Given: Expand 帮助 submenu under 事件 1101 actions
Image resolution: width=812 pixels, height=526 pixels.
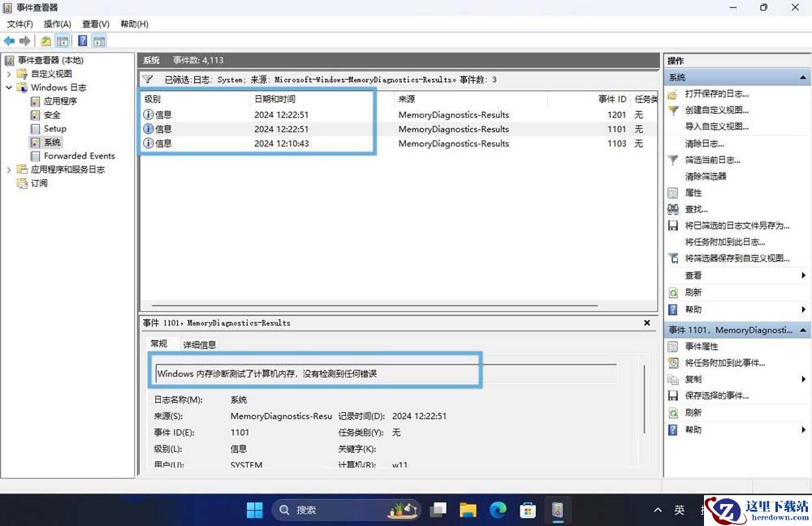Looking at the screenshot, I should click(803, 429).
